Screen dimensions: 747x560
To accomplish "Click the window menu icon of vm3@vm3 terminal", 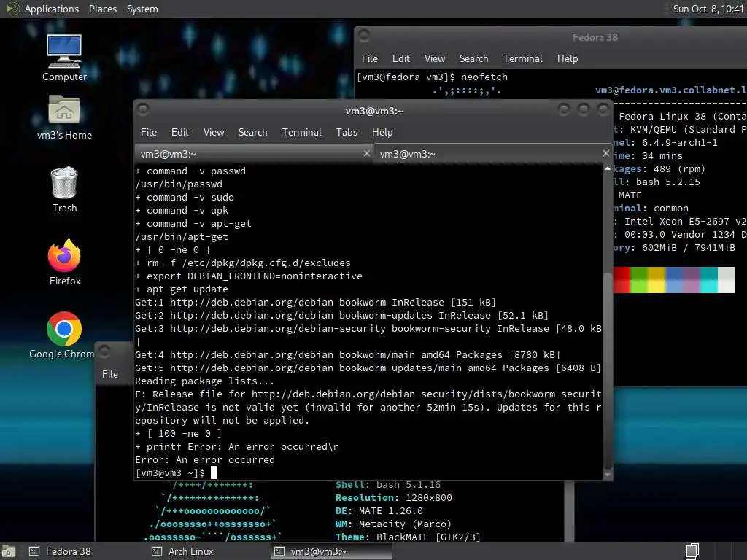I will [143, 110].
